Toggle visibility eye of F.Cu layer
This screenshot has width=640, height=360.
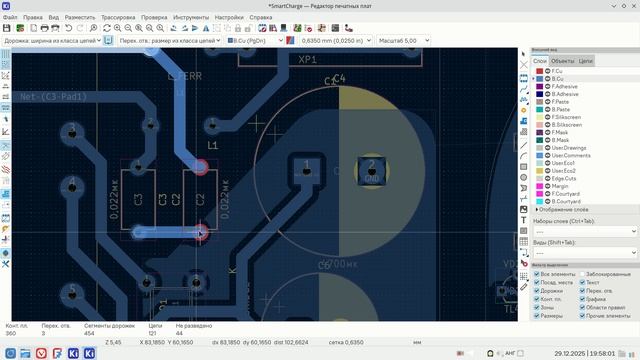pyautogui.click(x=548, y=71)
